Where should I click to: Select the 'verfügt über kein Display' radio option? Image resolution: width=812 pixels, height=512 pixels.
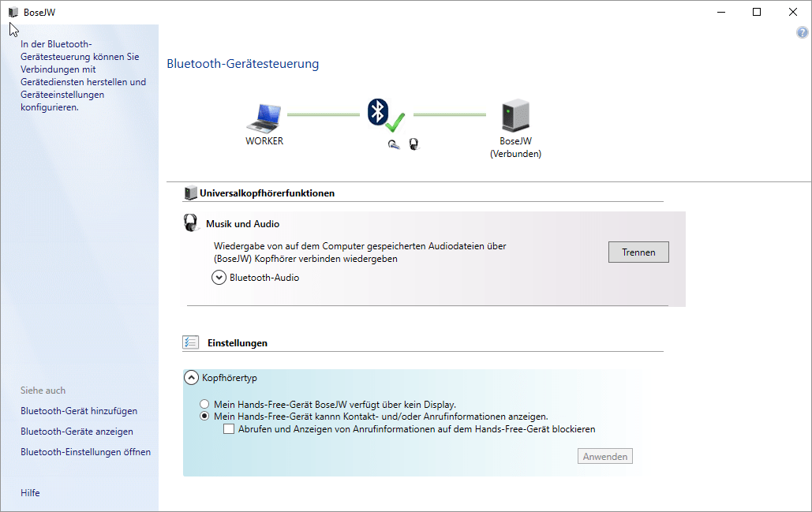204,404
